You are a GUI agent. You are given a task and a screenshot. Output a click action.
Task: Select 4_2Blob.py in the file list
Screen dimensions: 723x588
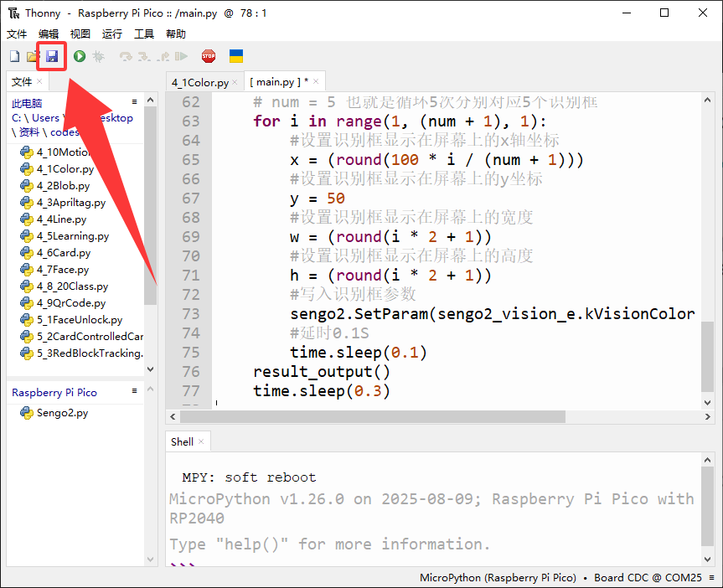[63, 186]
